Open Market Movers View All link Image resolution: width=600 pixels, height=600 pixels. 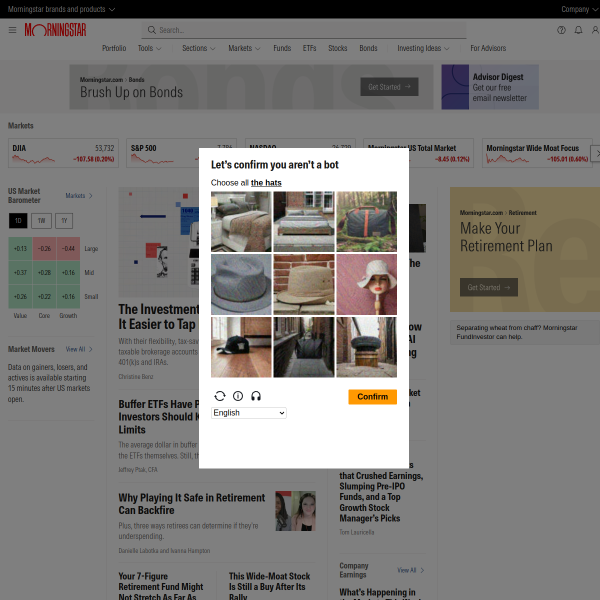coord(79,349)
